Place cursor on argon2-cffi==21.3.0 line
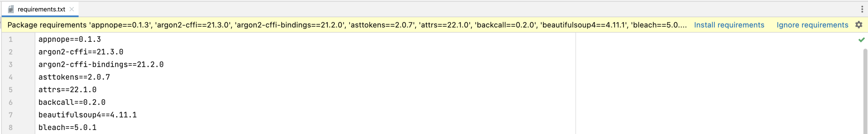 (81, 52)
